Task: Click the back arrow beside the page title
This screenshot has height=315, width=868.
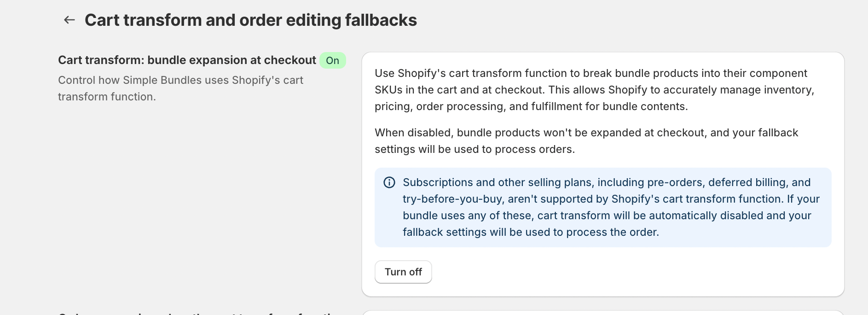Action: pyautogui.click(x=69, y=20)
